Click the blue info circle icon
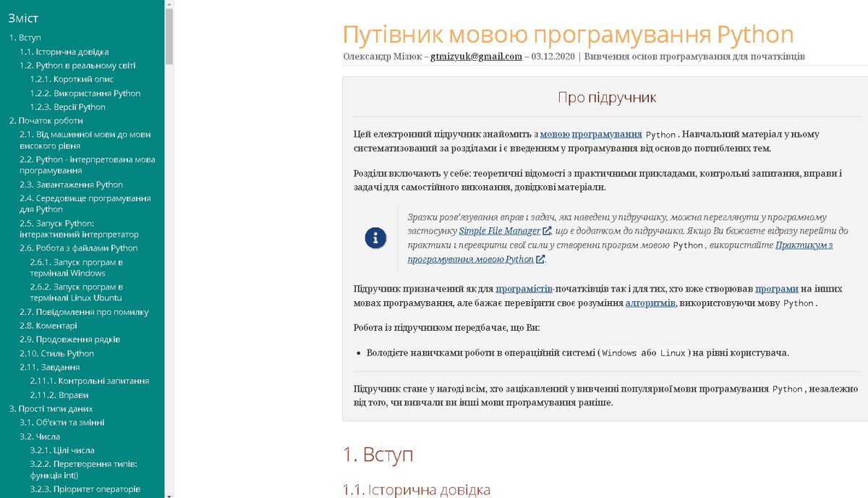This screenshot has height=498, width=868. (375, 237)
